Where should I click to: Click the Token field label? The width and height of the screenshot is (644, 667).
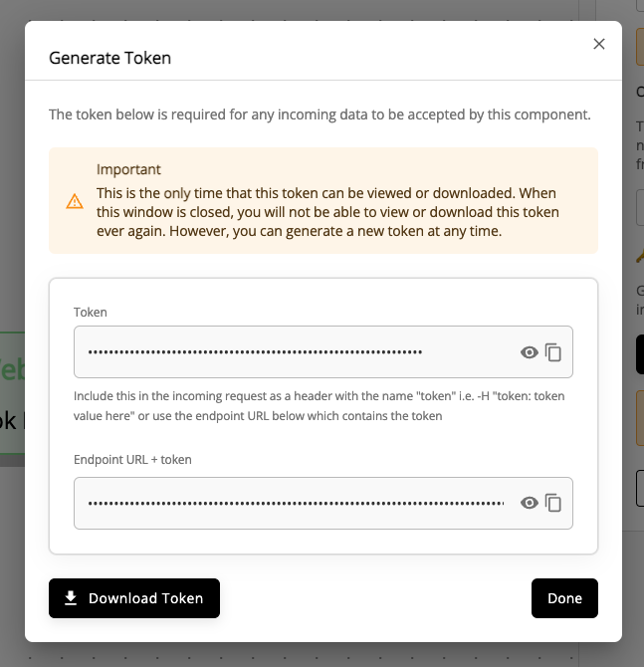click(x=91, y=313)
